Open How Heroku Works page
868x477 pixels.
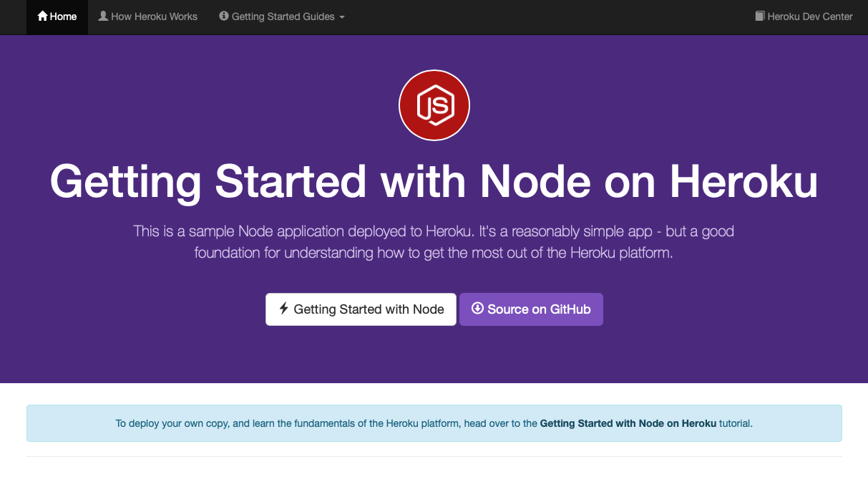(147, 16)
